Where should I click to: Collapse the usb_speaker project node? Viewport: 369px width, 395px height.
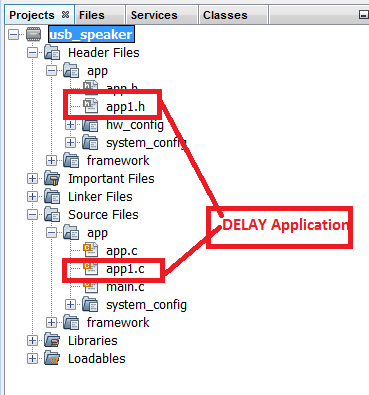point(13,34)
